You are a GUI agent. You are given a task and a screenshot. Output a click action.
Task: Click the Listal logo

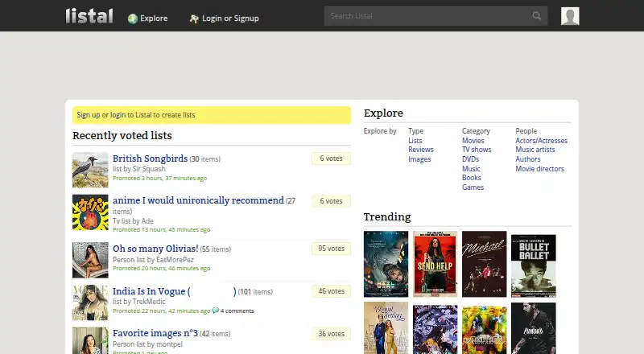pyautogui.click(x=89, y=16)
